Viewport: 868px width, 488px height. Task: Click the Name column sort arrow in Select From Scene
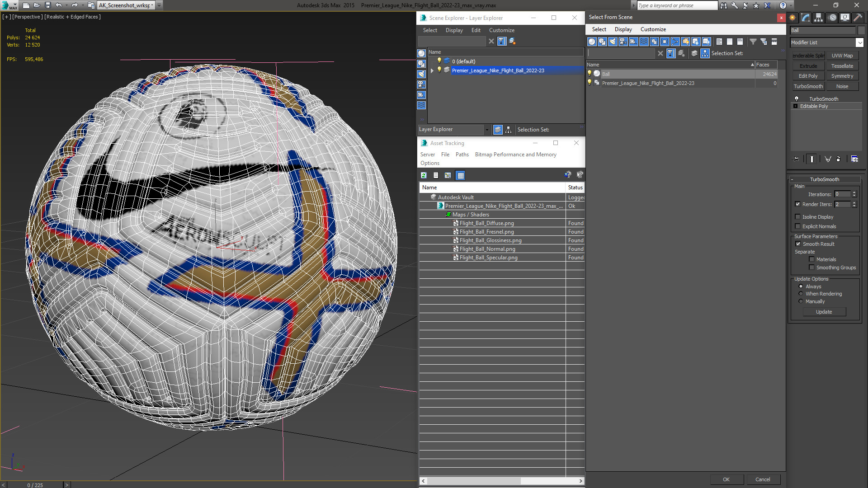[752, 65]
